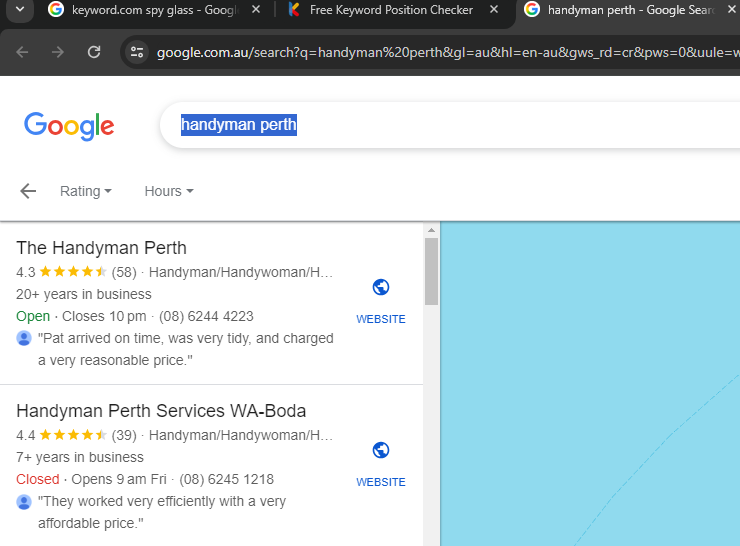Click the 4.4 star rating row
The image size is (740, 546).
pyautogui.click(x=175, y=435)
